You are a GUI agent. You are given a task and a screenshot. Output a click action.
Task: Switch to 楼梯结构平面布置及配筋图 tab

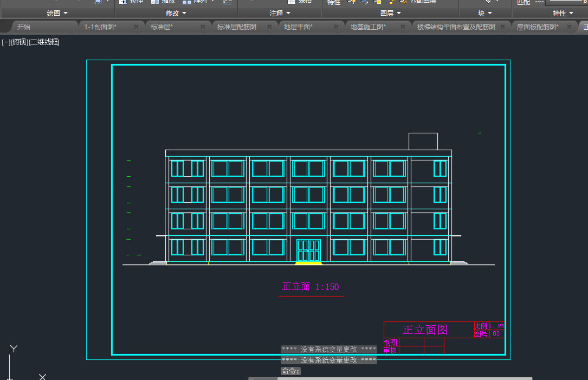pyautogui.click(x=456, y=27)
